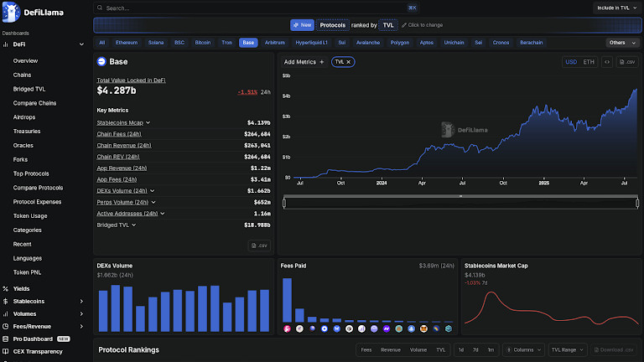Click the DeFi dashboard chart icon
The image size is (644, 362).
coord(5,44)
